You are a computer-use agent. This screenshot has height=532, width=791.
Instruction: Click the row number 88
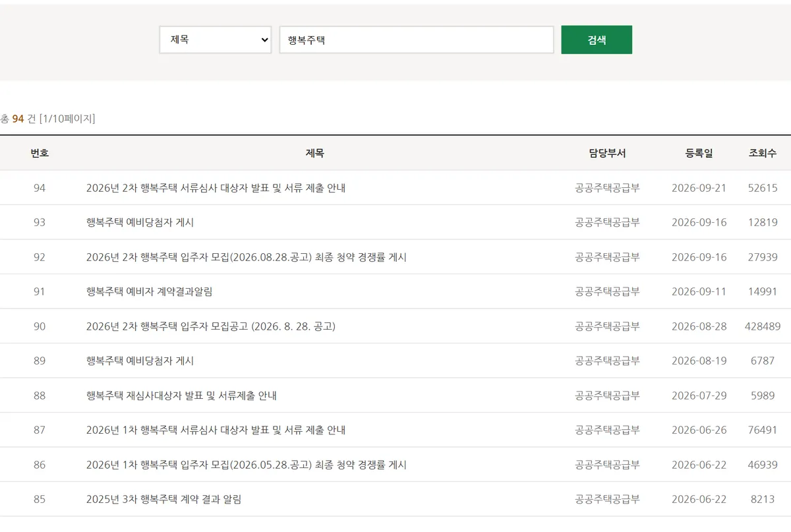pyautogui.click(x=40, y=396)
